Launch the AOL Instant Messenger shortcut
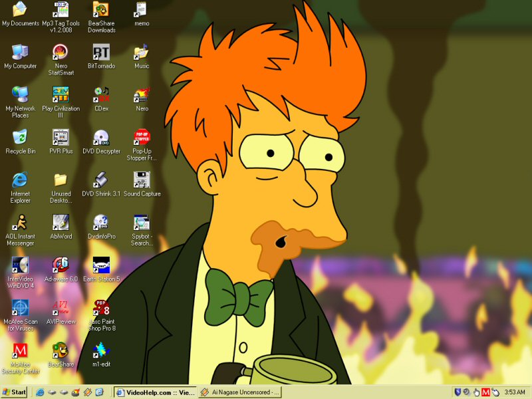The width and height of the screenshot is (532, 399). coord(20,230)
